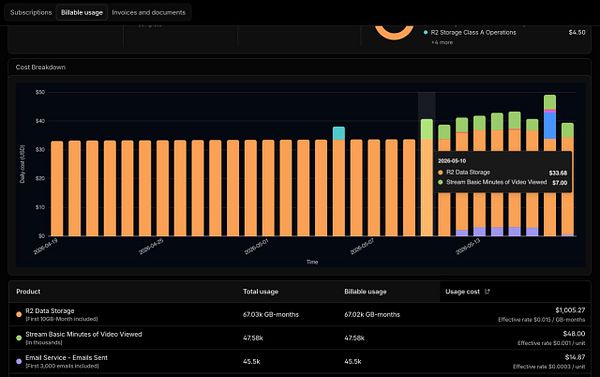Click the 67.03k GB-months total usage cell

coord(271,315)
